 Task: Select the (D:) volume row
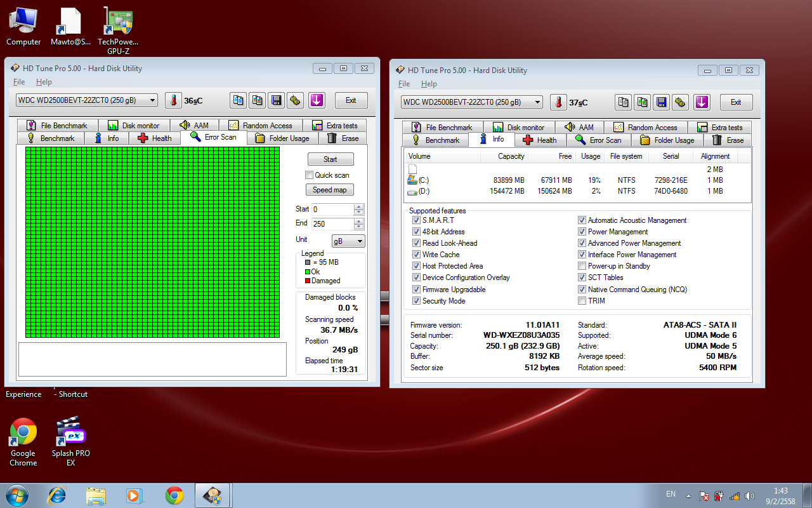click(x=577, y=191)
